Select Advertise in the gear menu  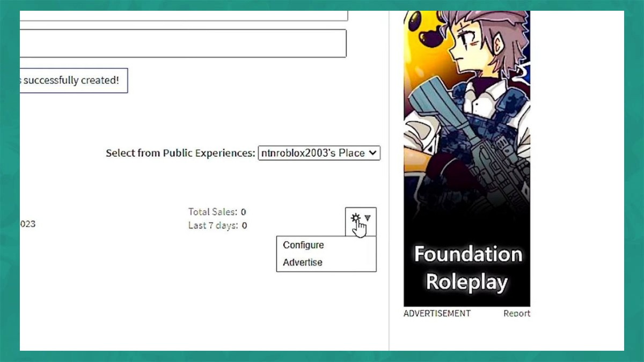pos(303,262)
